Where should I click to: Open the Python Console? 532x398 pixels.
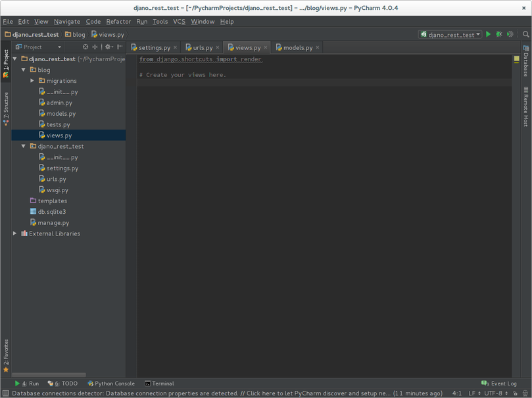click(111, 384)
